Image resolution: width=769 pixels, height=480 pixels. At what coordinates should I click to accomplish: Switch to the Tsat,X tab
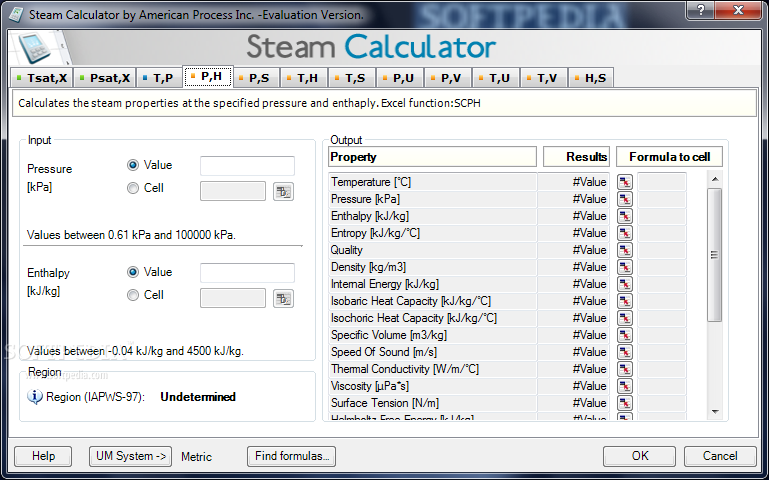42,78
